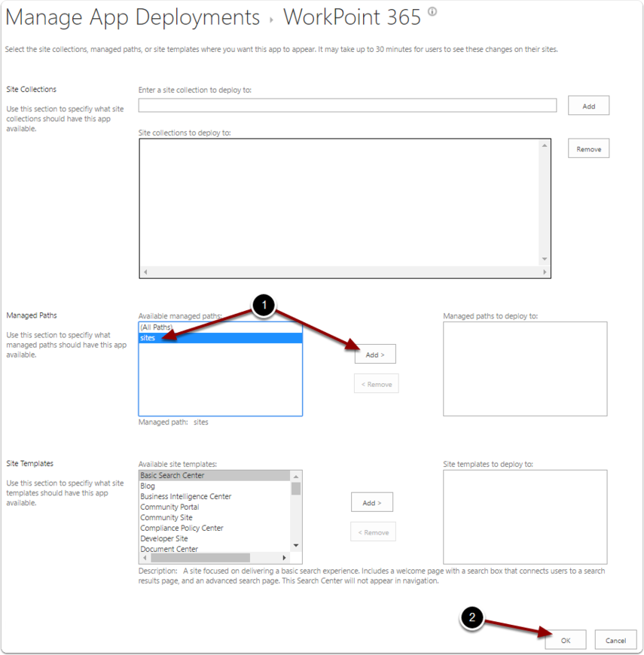Image resolution: width=644 pixels, height=655 pixels.
Task: Select Community Portal template
Action: [x=215, y=507]
